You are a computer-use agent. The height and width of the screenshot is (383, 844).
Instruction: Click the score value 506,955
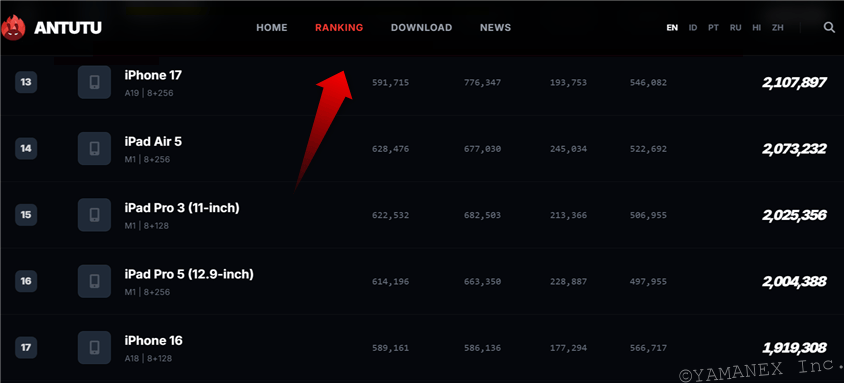coord(648,215)
